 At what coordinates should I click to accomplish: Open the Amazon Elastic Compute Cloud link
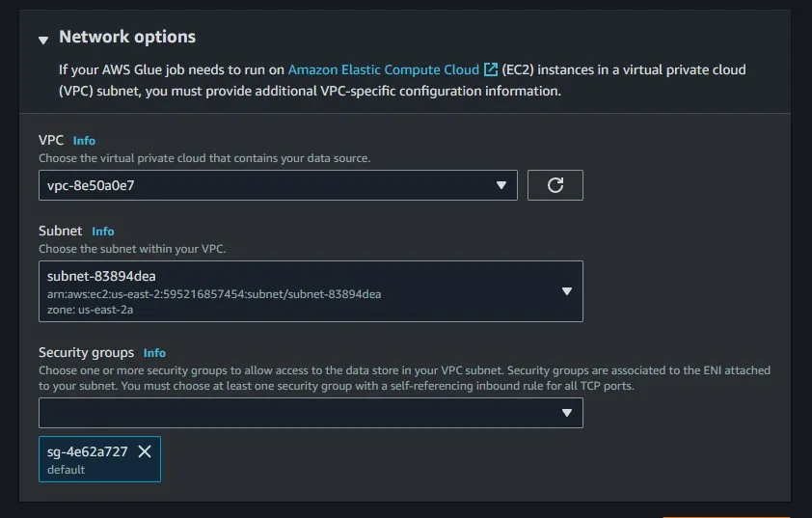click(384, 70)
